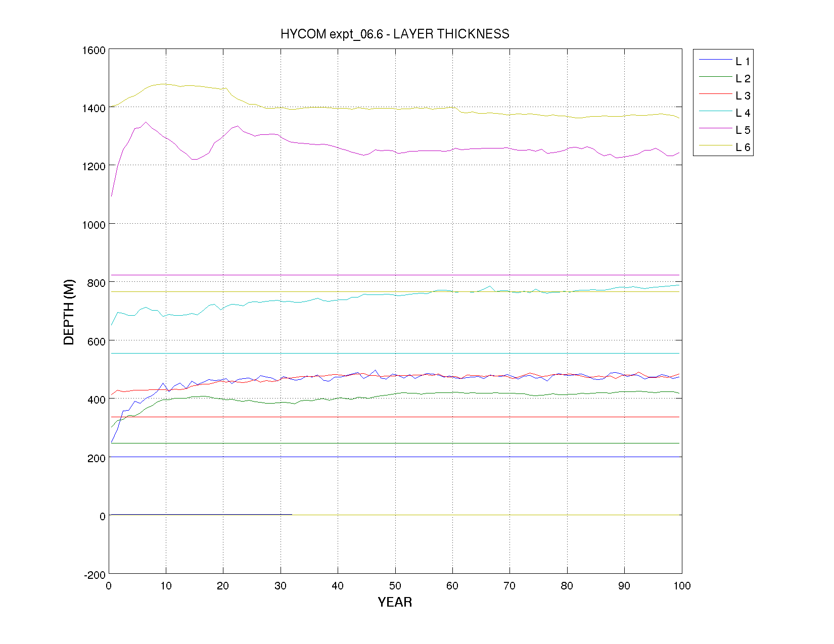The image size is (834, 644).
Task: Click the 400 tick label on depth axis
Action: pyautogui.click(x=96, y=400)
